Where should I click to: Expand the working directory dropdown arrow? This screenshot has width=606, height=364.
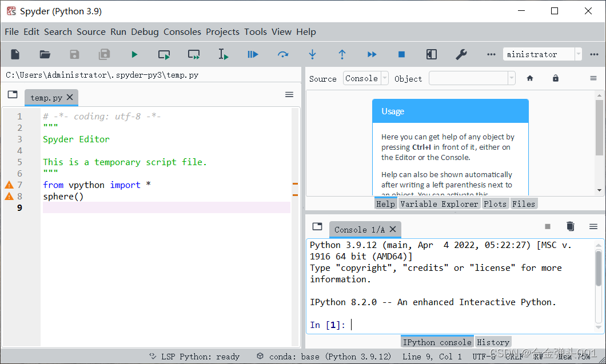(578, 54)
